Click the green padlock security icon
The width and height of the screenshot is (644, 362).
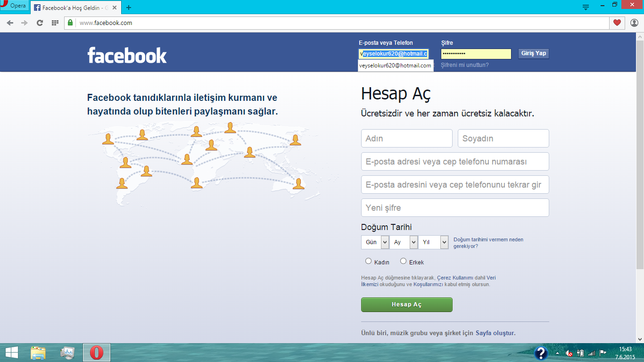[70, 23]
